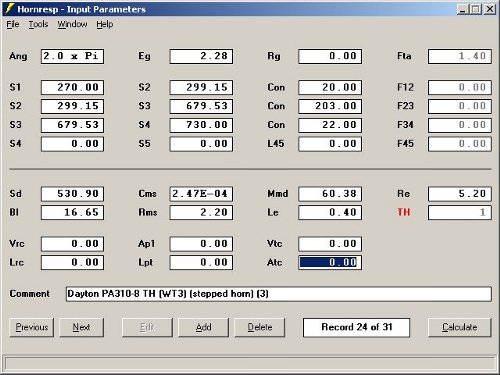Edit the Re value 5.20
Image resolution: width=500 pixels, height=375 pixels.
pyautogui.click(x=460, y=194)
